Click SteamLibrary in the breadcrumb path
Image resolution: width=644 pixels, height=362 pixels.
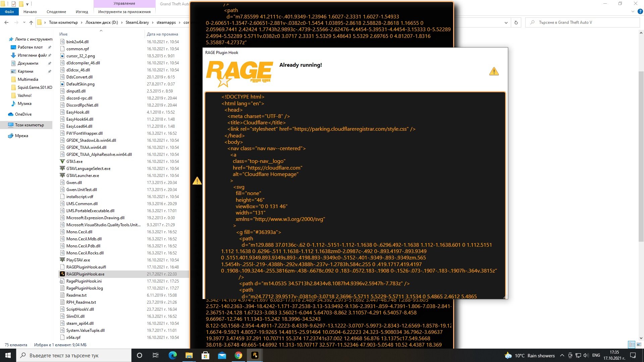pyautogui.click(x=137, y=22)
